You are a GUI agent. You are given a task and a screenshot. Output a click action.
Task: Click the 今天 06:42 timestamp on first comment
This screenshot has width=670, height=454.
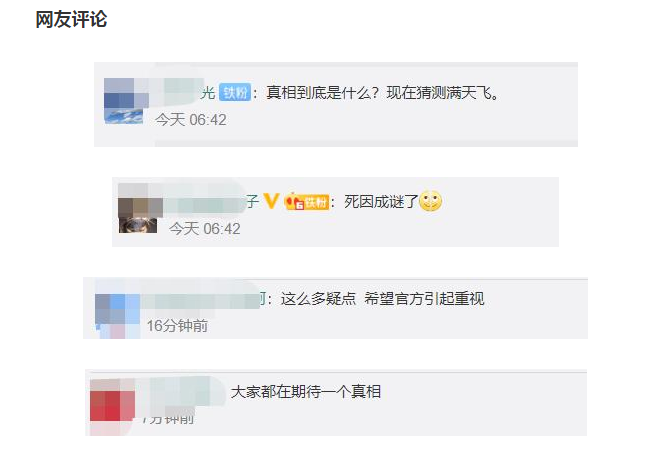pos(191,120)
